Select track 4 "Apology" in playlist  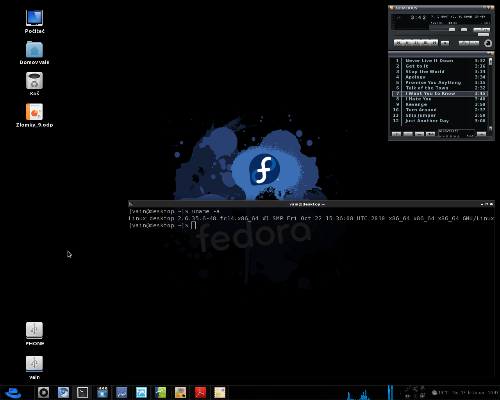[x=440, y=77]
